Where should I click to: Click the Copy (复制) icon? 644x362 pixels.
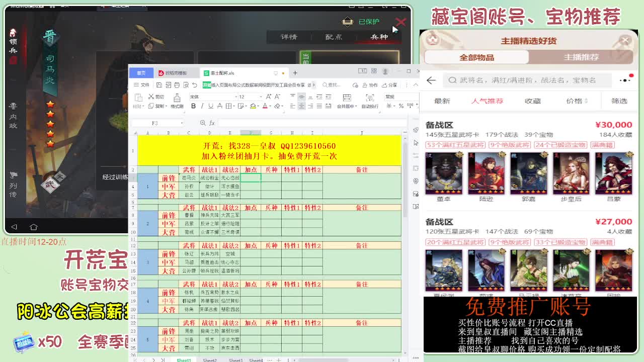[150, 106]
